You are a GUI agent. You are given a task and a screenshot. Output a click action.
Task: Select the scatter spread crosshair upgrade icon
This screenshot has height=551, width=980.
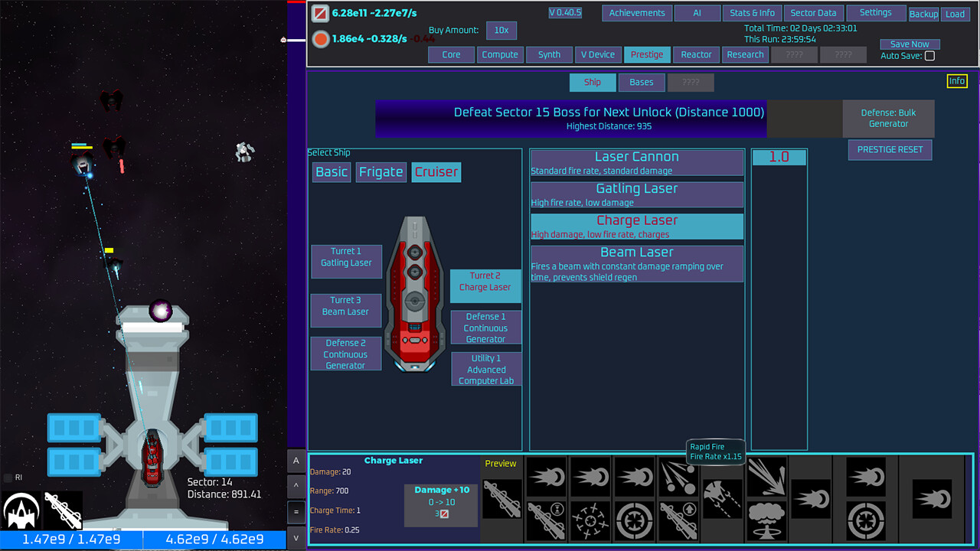coord(590,519)
